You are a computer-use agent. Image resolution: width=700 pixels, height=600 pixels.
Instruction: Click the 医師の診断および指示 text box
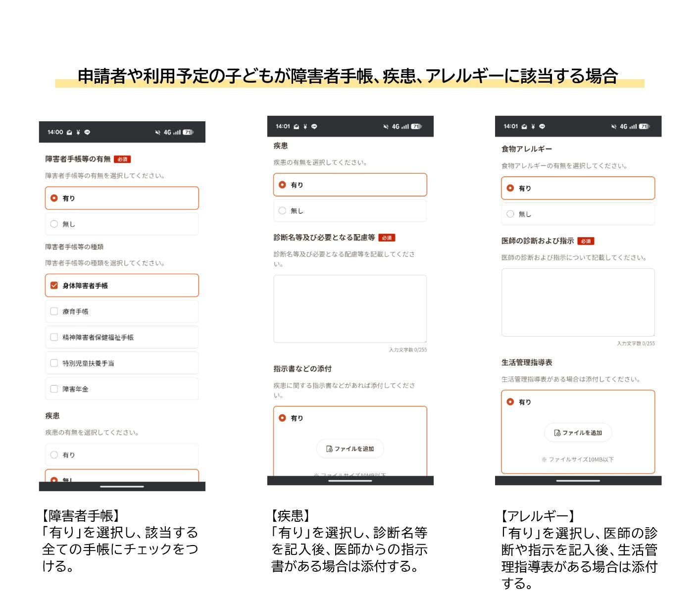pos(578,302)
